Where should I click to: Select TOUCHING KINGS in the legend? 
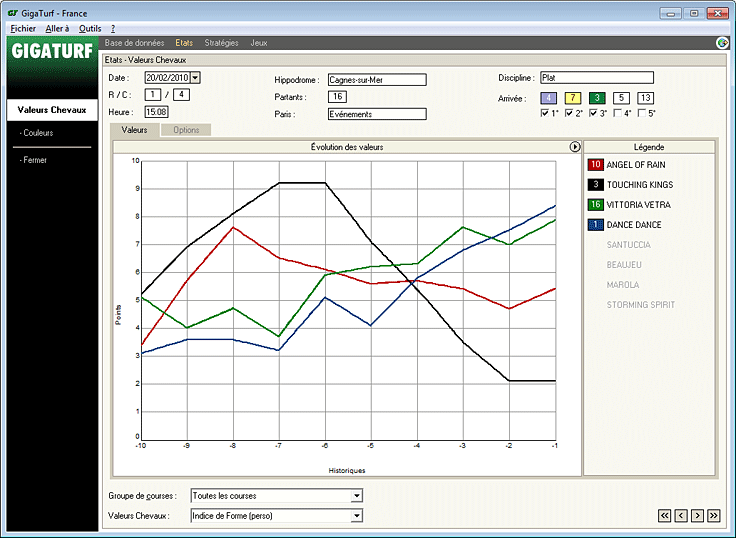click(x=640, y=185)
